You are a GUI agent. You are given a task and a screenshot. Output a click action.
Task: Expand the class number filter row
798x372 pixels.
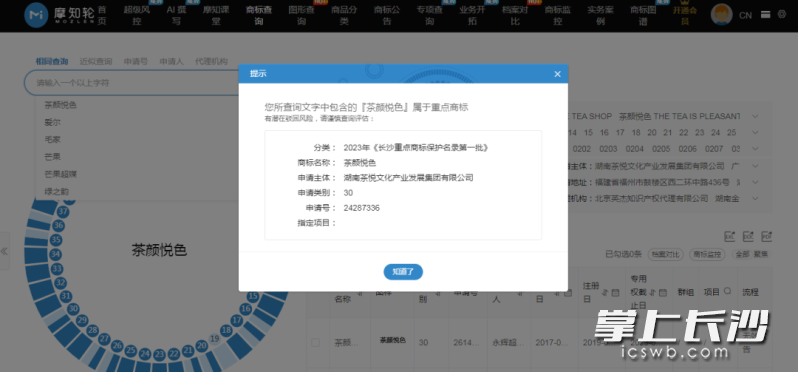point(755,133)
